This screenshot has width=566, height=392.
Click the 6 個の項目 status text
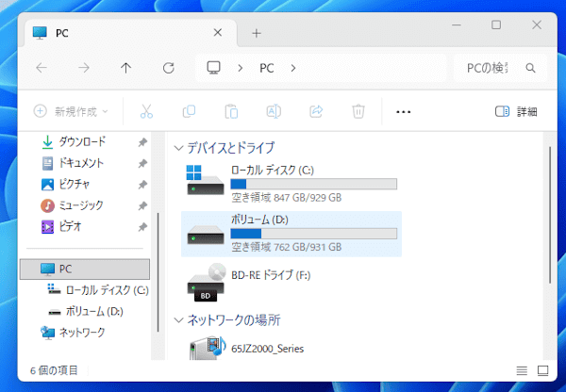coord(54,370)
